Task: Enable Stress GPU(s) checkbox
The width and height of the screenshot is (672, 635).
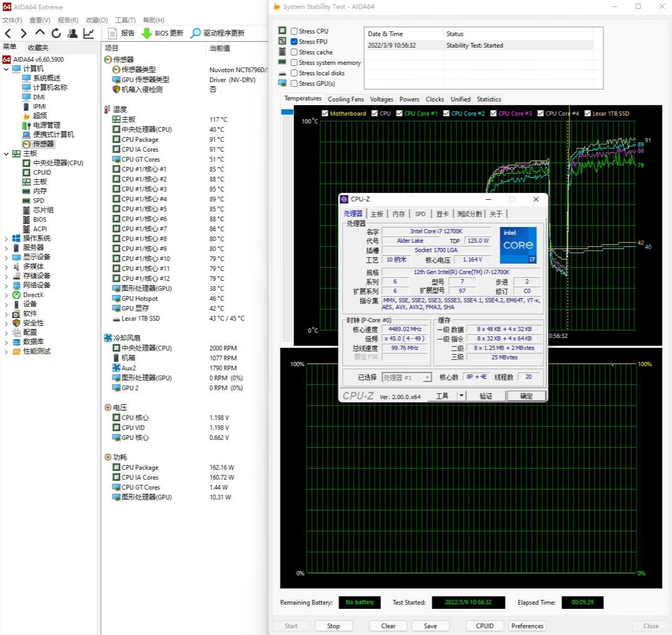Action: 294,83
